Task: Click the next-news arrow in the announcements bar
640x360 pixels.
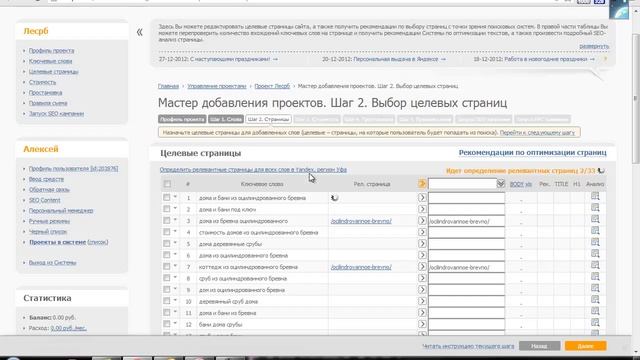Action: pos(605,59)
